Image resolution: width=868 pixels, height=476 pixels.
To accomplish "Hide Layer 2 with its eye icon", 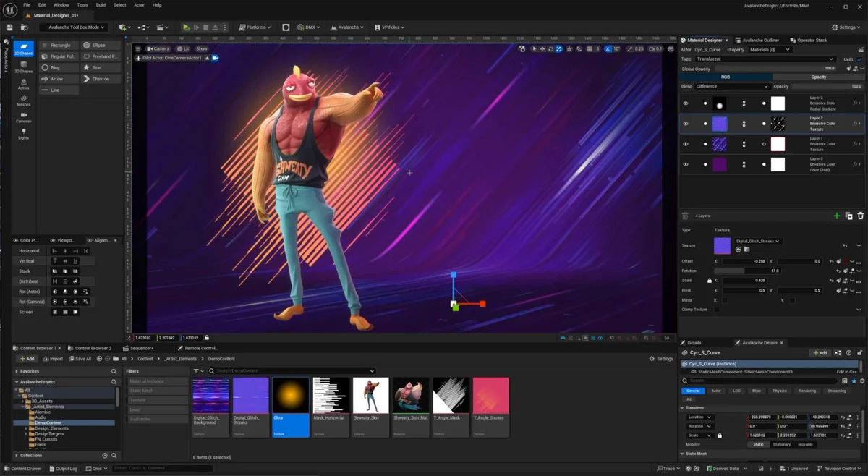I will pos(686,124).
